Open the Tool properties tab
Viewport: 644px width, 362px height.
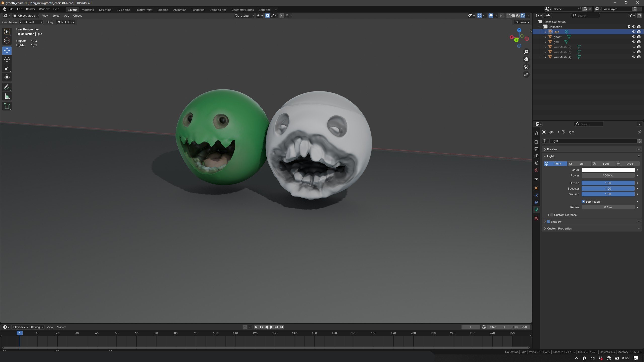[x=536, y=133]
